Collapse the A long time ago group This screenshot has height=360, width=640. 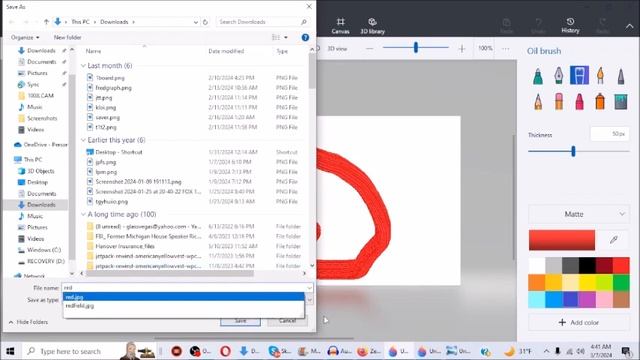tap(83, 214)
